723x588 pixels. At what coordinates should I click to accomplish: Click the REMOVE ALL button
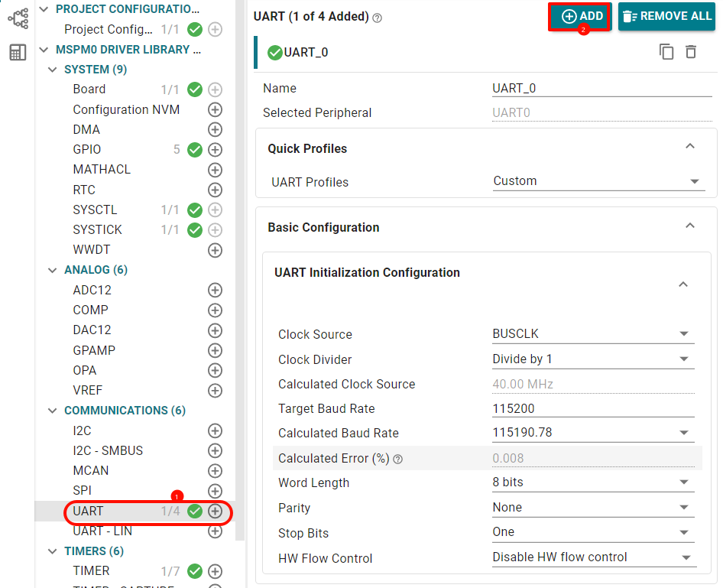tap(666, 17)
